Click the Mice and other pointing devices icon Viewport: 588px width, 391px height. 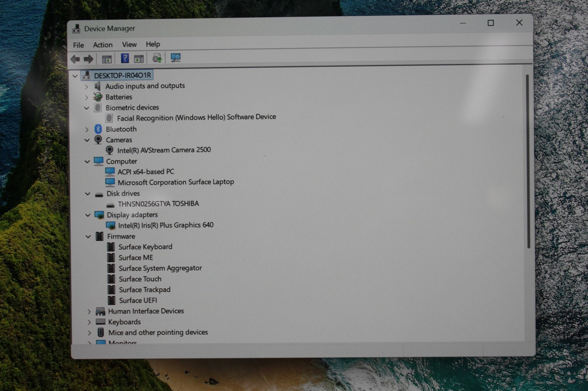(x=100, y=333)
